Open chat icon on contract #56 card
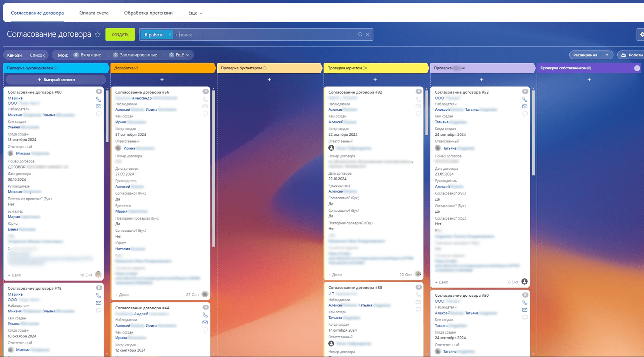This screenshot has height=357, width=644. [x=205, y=114]
